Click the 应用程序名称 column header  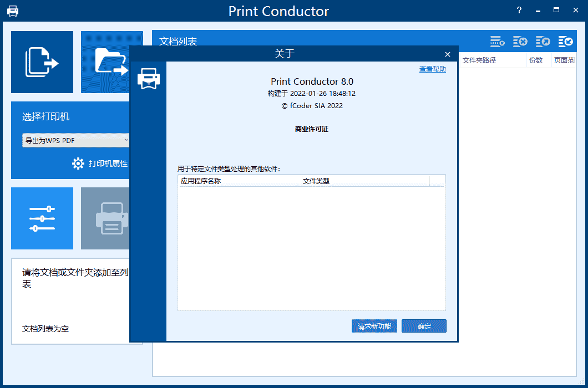point(239,181)
